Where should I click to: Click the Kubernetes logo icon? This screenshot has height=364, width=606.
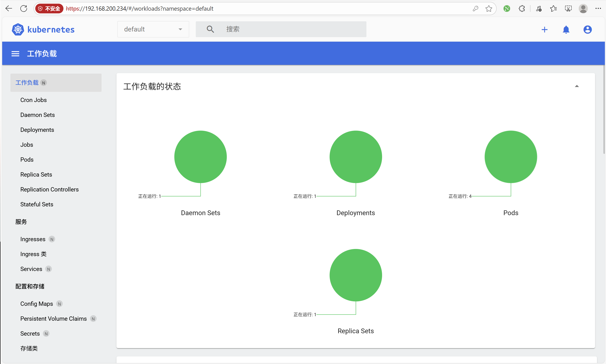pos(18,29)
